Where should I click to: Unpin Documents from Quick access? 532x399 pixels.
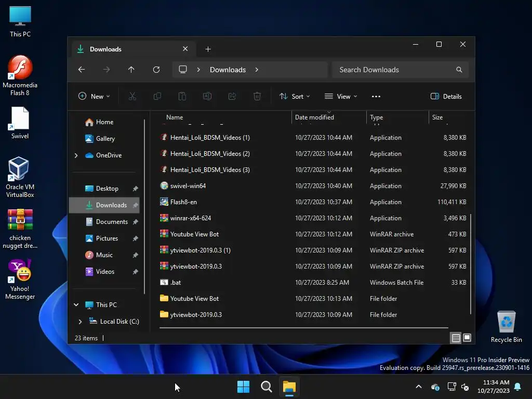click(x=136, y=222)
